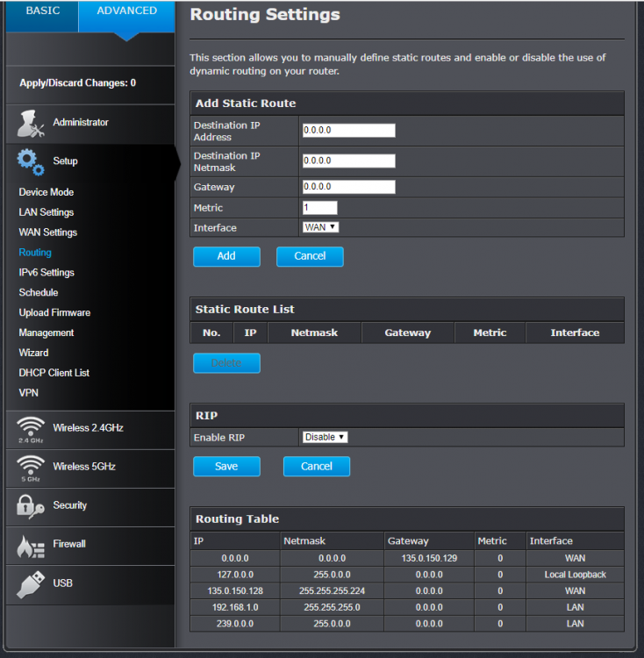Screen dimensions: 644x658
Task: Click the Destination IP Address field
Action: pos(348,131)
